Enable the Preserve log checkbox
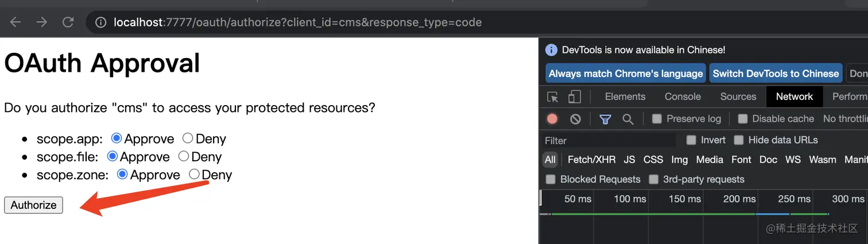 657,119
